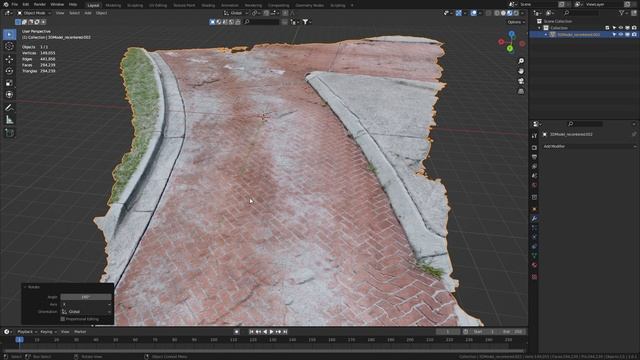Enable Wireframe shading mode

pyautogui.click(x=497, y=13)
